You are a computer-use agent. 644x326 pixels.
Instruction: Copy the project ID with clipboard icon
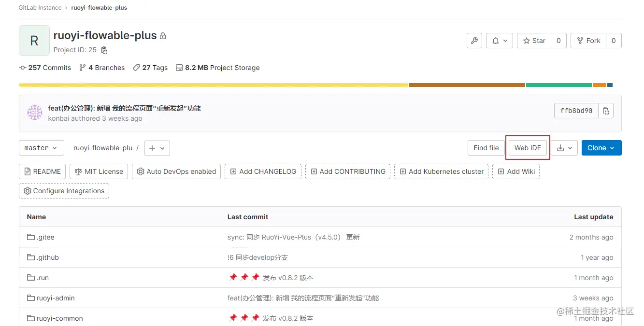pyautogui.click(x=104, y=50)
